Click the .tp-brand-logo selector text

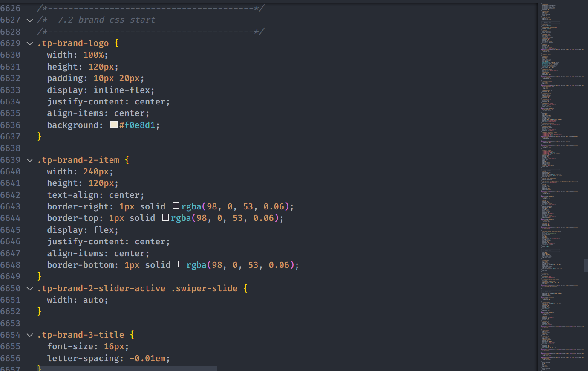(73, 43)
